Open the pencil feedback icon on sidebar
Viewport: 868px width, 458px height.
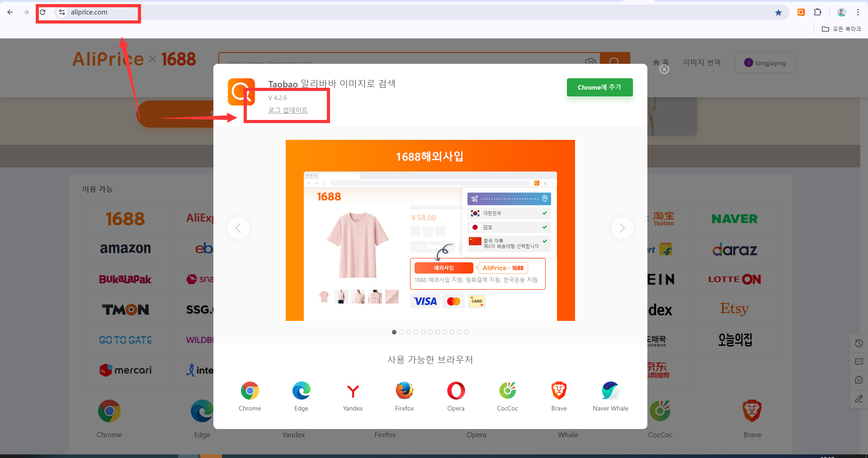tap(859, 399)
